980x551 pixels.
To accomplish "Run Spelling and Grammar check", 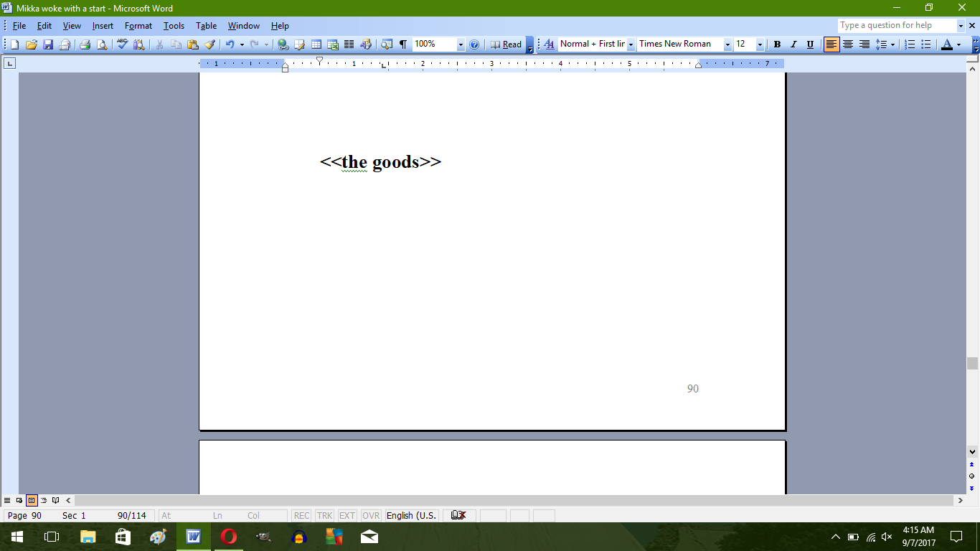I will [x=122, y=44].
